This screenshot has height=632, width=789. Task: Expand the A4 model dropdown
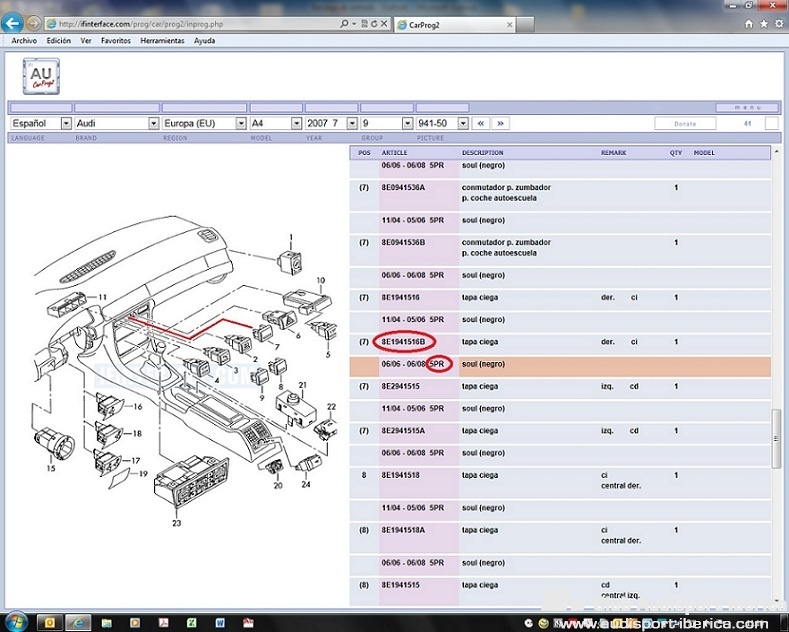point(296,123)
